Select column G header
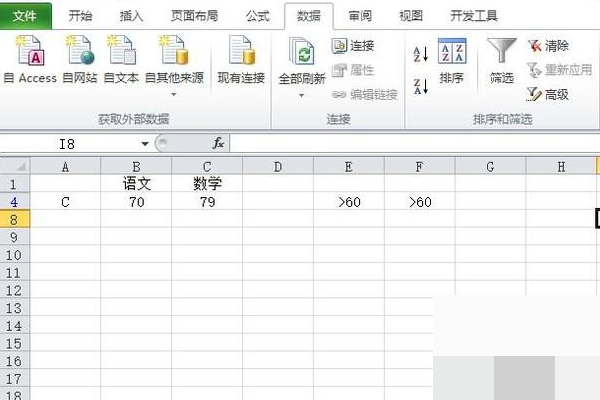The width and height of the screenshot is (600, 400). pos(490,167)
